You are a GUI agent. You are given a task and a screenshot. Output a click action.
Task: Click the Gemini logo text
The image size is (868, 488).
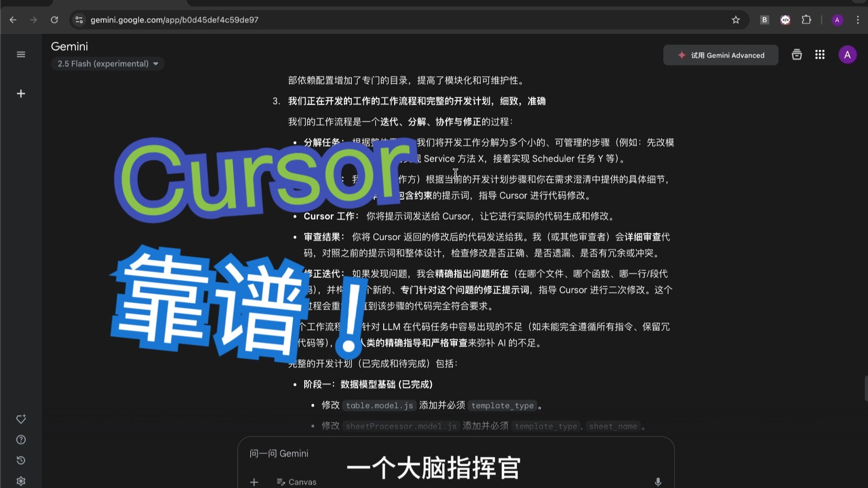(x=69, y=47)
